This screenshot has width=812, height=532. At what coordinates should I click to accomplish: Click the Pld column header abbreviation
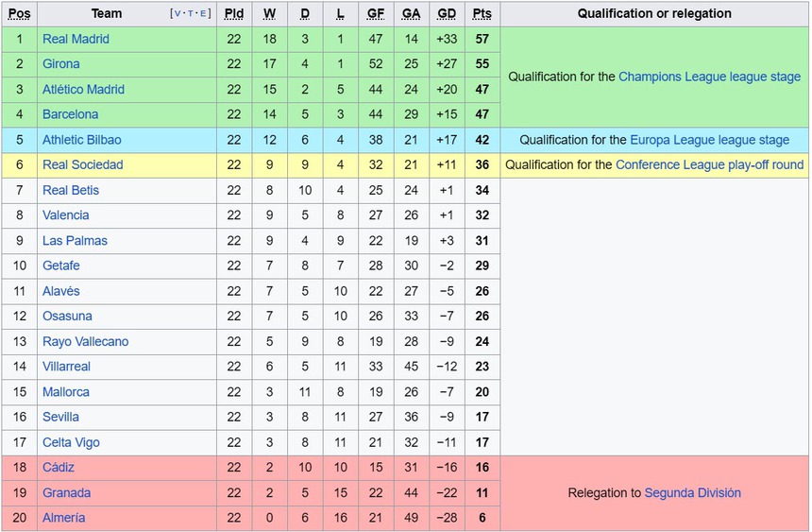[x=234, y=13]
